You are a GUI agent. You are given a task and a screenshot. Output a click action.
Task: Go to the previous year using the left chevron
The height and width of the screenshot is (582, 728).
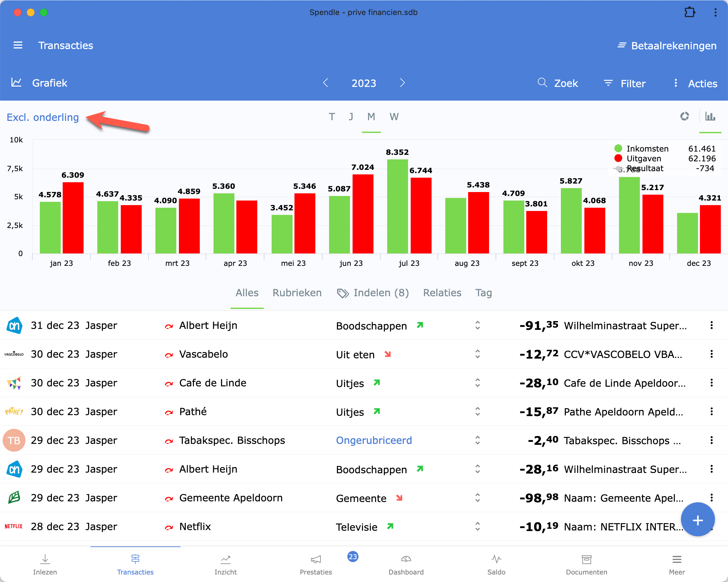coord(325,83)
